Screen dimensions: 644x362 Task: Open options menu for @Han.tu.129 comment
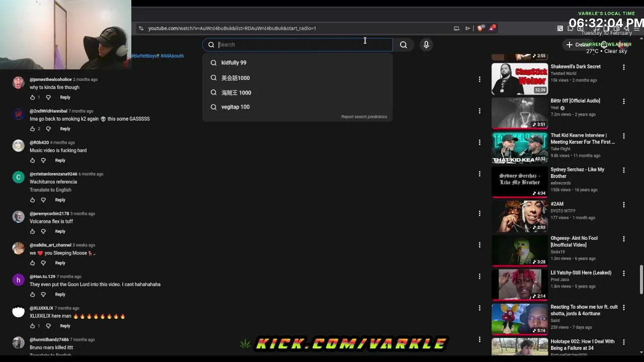click(x=479, y=277)
